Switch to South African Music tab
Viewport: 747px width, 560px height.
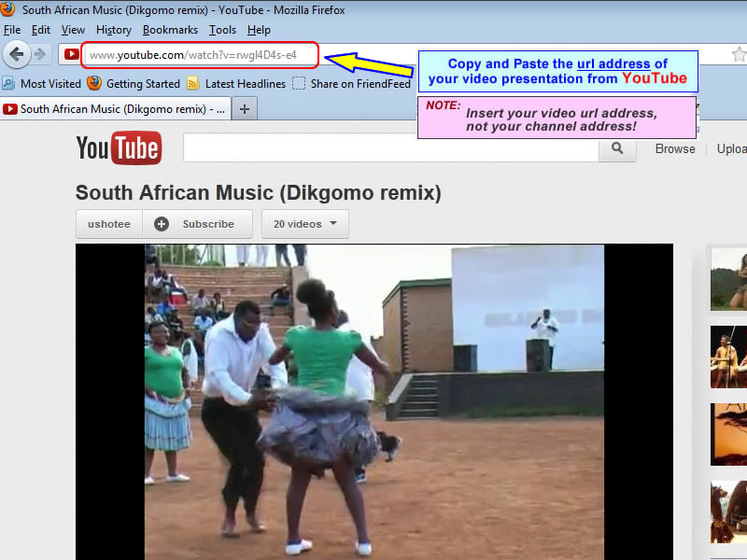tap(114, 108)
